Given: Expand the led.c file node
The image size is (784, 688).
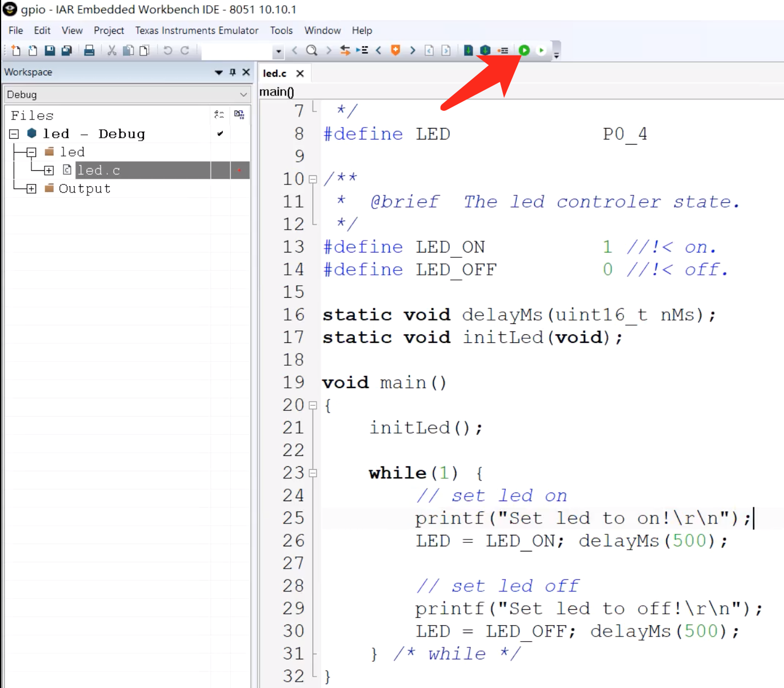Looking at the screenshot, I should pyautogui.click(x=49, y=170).
